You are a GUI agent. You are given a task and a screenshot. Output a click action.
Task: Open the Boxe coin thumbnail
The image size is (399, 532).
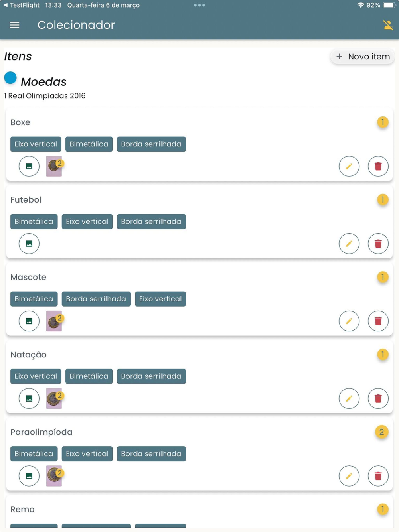[x=54, y=166]
